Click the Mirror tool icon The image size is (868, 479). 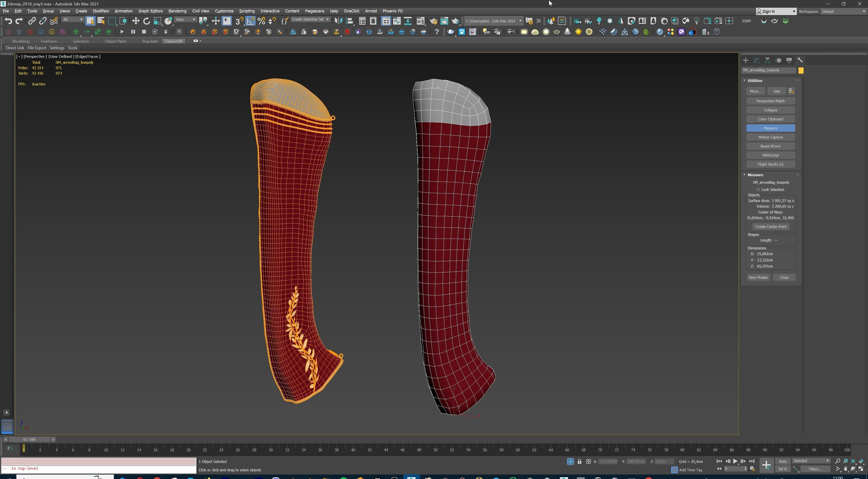(338, 21)
